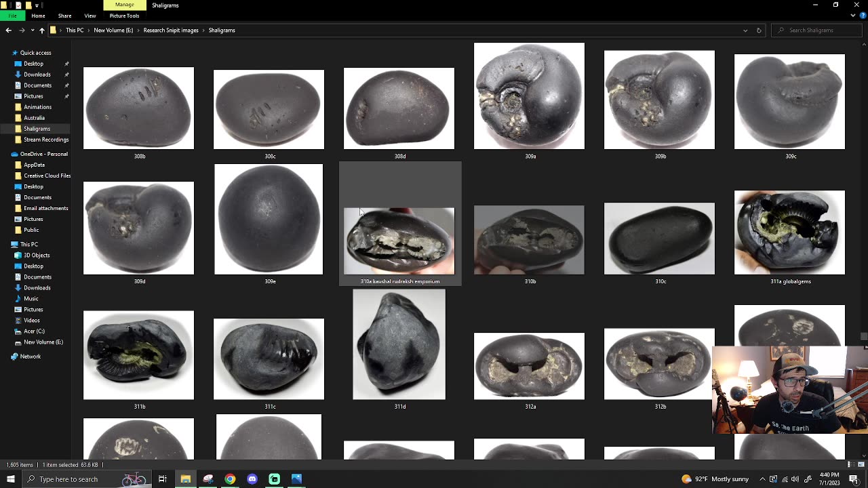Screen dimensions: 868x488
Task: Click the green app icon on the taskbar
Action: click(275, 479)
